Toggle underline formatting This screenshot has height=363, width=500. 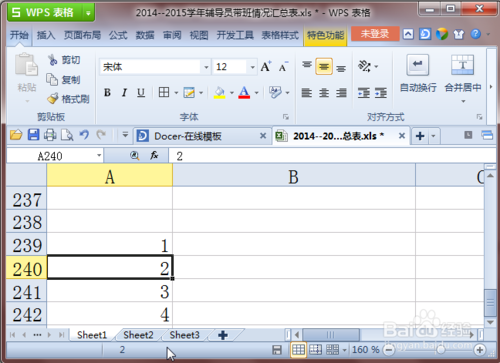point(141,92)
